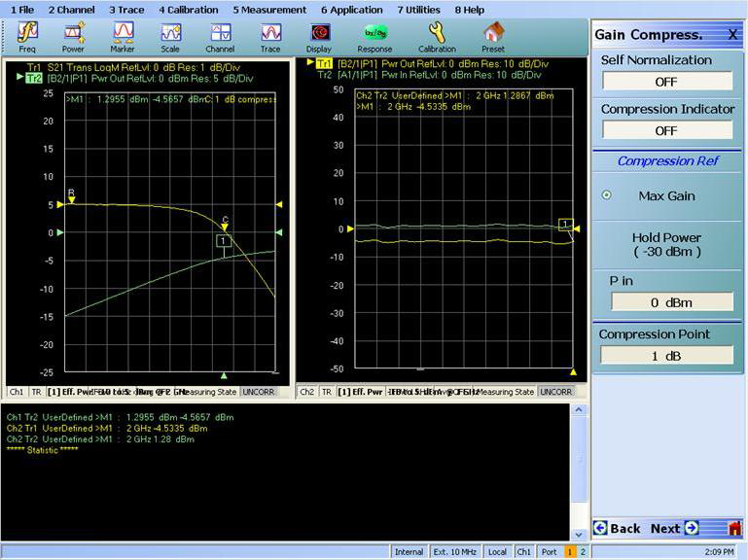Open the 4 Calibration menu
Viewport: 748px width, 560px height.
point(189,9)
